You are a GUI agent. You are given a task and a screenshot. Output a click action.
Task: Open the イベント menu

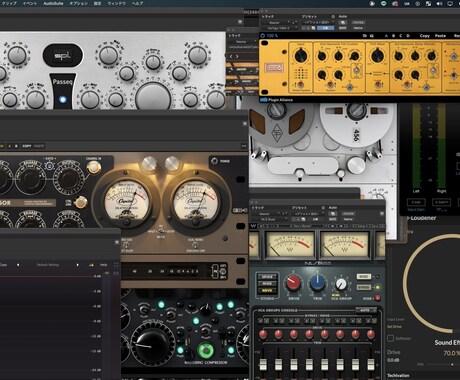(x=30, y=3)
